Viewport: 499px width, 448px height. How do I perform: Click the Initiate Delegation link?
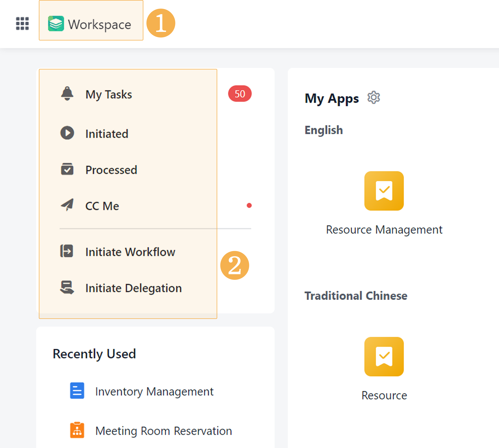[133, 288]
